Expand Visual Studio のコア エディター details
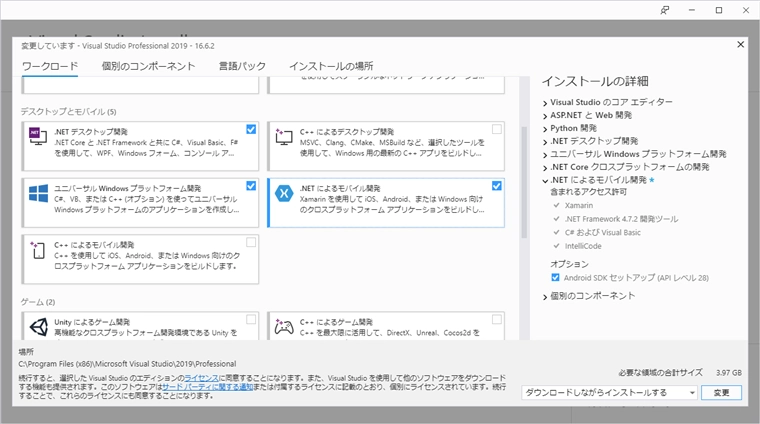760x424 pixels. [545, 103]
